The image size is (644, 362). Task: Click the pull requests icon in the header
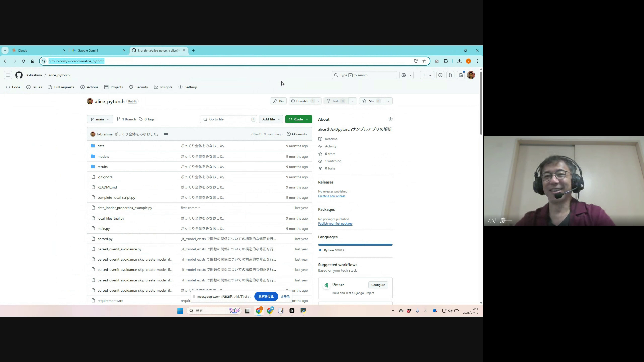(x=450, y=75)
